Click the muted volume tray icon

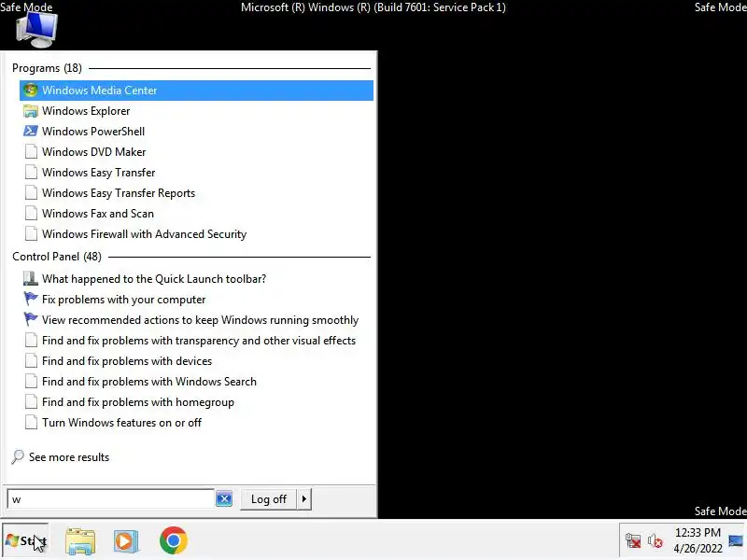[x=655, y=541]
